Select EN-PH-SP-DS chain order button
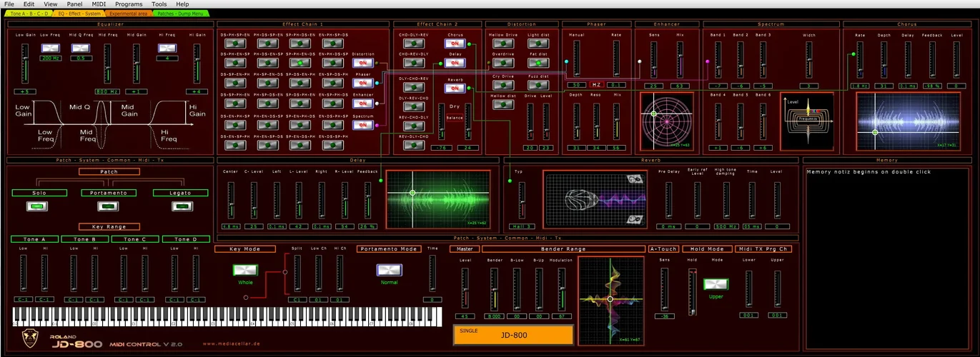980x357 pixels. (333, 44)
